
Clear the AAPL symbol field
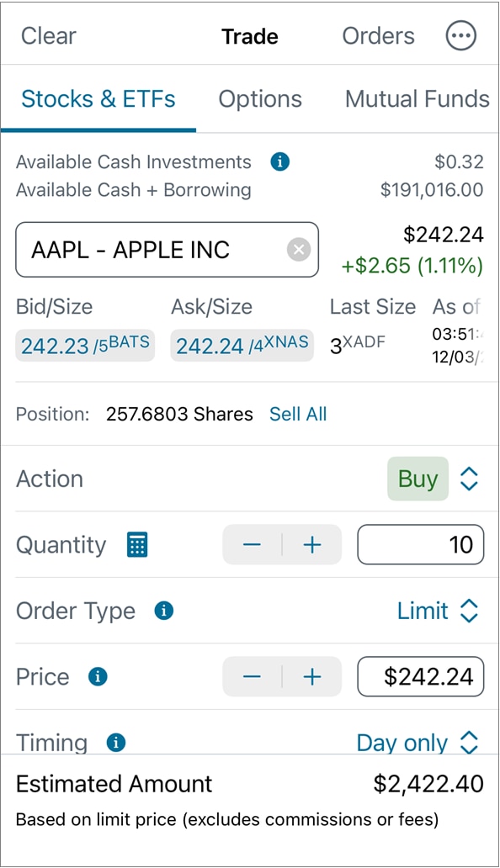click(299, 250)
